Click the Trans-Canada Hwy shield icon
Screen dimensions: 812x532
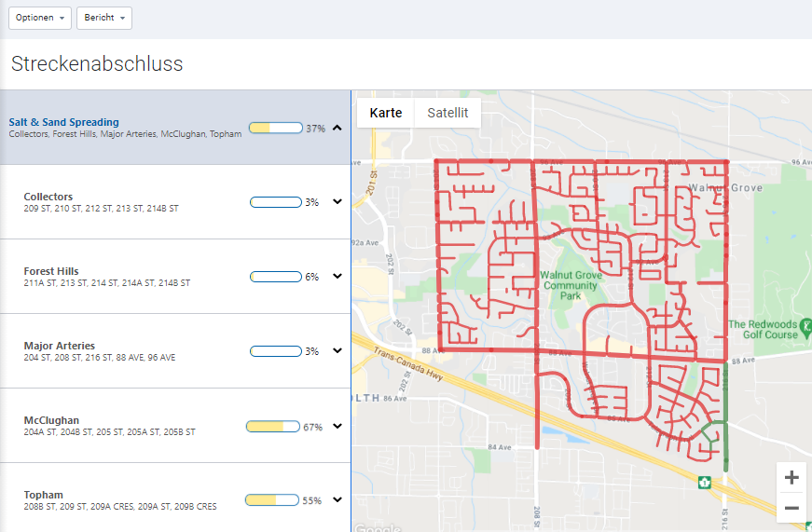[705, 483]
